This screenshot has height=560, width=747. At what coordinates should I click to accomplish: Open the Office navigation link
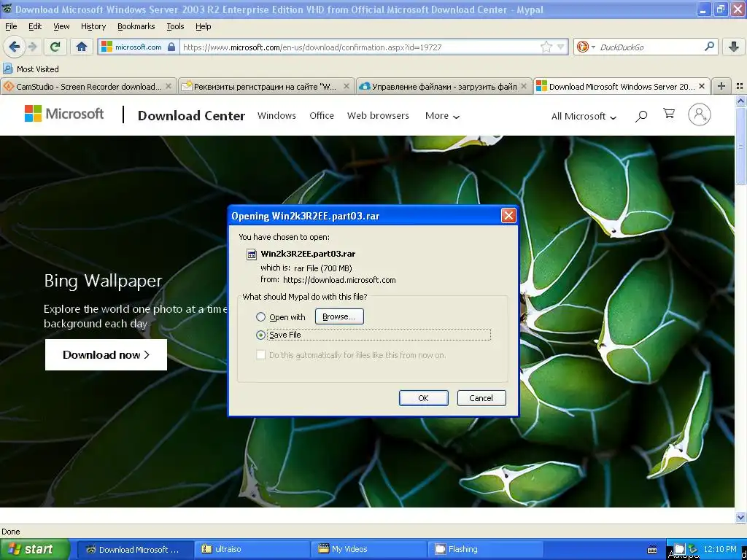pyautogui.click(x=322, y=115)
